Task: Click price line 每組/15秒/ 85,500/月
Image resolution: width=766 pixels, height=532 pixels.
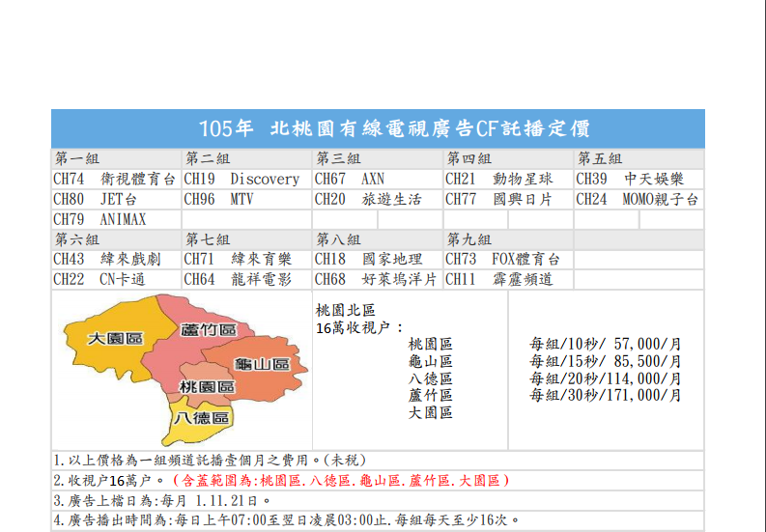Action: tap(606, 362)
